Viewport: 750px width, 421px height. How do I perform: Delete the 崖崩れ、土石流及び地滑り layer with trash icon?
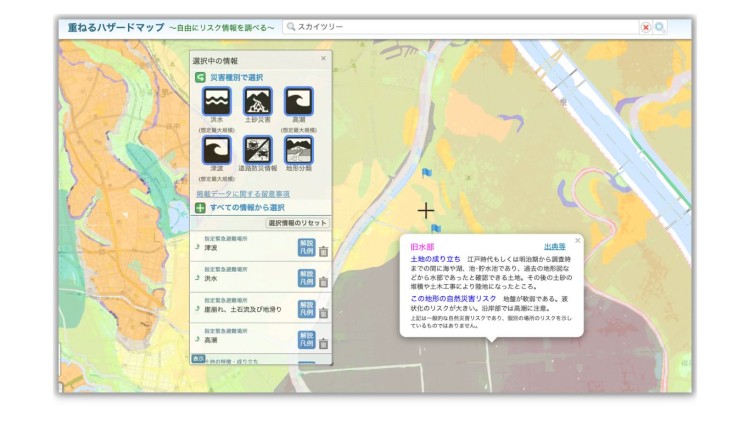[323, 313]
